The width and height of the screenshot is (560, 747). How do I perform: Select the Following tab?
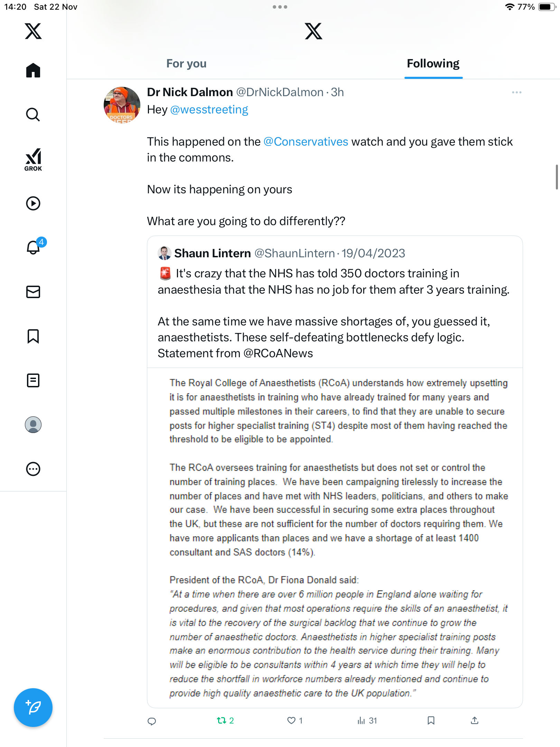point(433,64)
